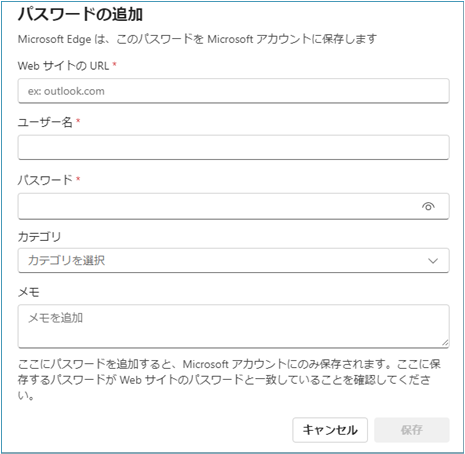Viewport: 465px width, 454px height.
Task: Open the カテゴリを選択 combo box
Action: (233, 260)
